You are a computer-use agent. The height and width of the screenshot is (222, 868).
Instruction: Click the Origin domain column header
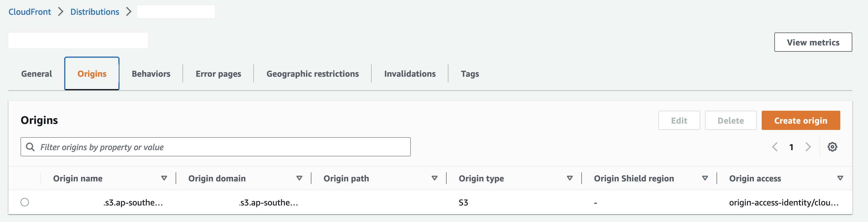(217, 178)
